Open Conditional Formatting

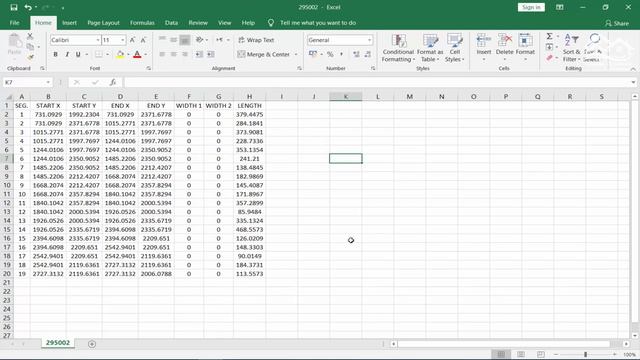398,48
